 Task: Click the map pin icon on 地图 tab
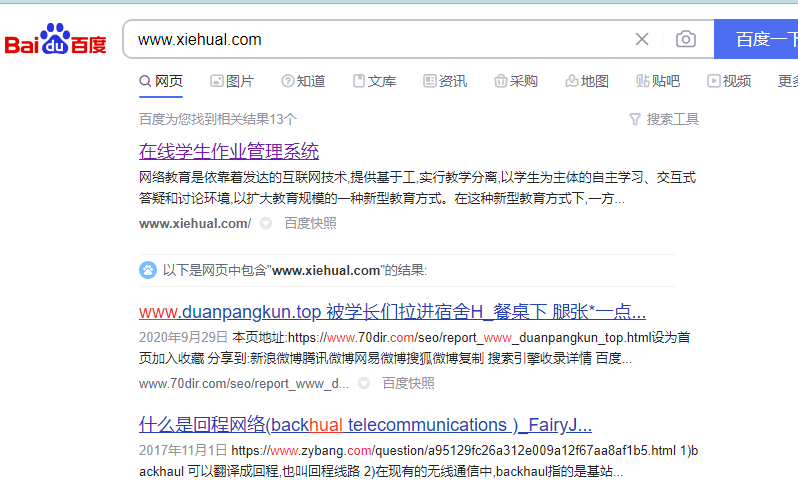pos(572,81)
